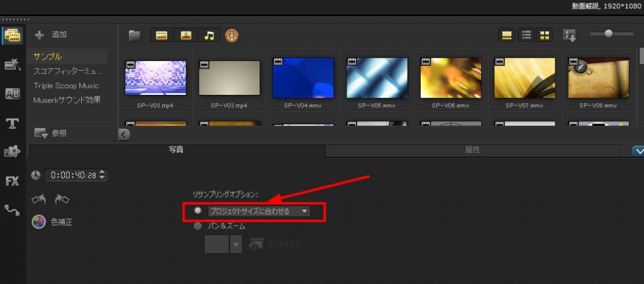Expand the pan & zoom preset dropdown
Viewport: 644px width, 284px height.
coord(236,245)
